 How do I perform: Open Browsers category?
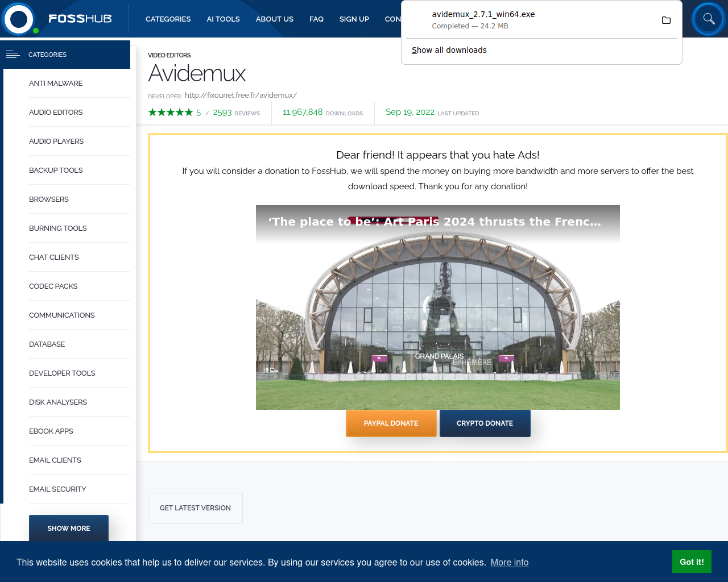tap(49, 199)
